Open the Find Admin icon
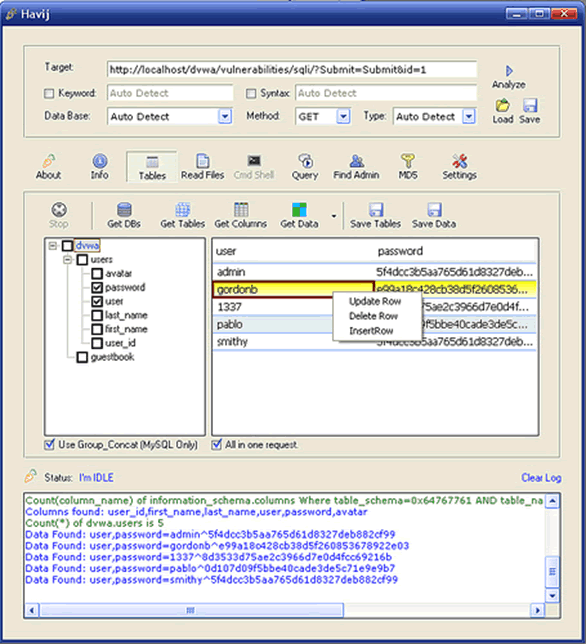 [x=356, y=161]
